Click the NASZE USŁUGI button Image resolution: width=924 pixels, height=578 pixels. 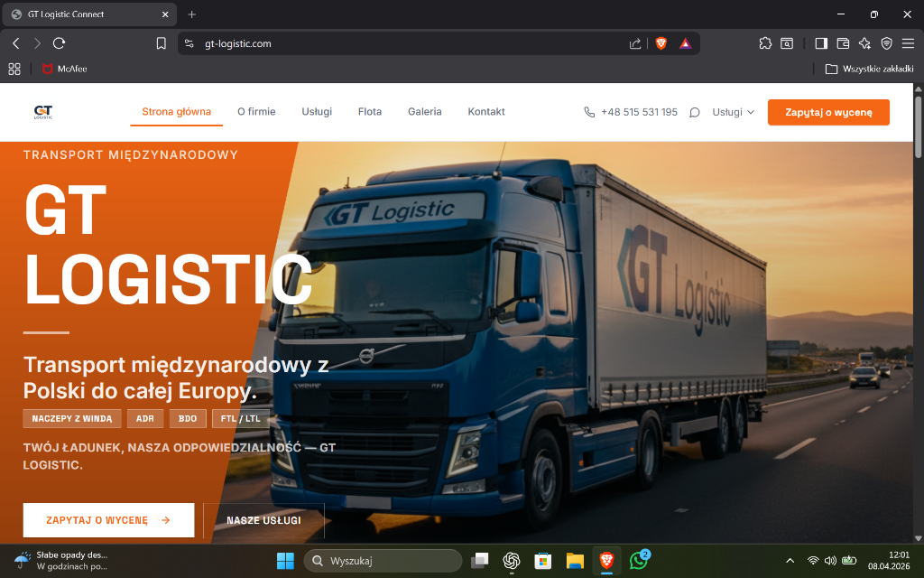pyautogui.click(x=263, y=520)
